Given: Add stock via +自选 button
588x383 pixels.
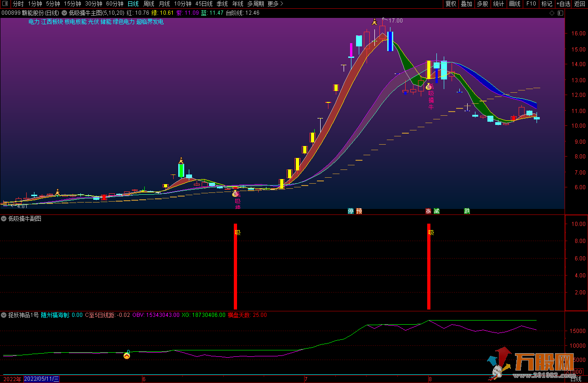Looking at the screenshot, I should click(x=563, y=4).
